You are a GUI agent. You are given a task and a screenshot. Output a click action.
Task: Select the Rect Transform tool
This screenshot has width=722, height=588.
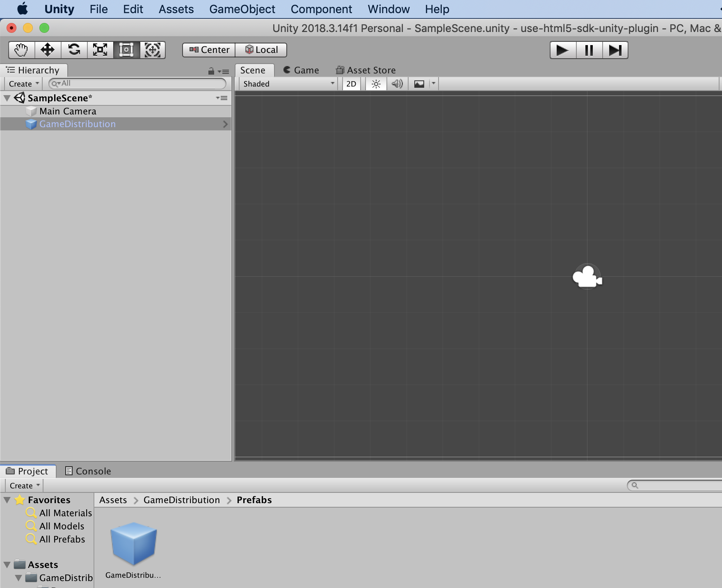[126, 50]
